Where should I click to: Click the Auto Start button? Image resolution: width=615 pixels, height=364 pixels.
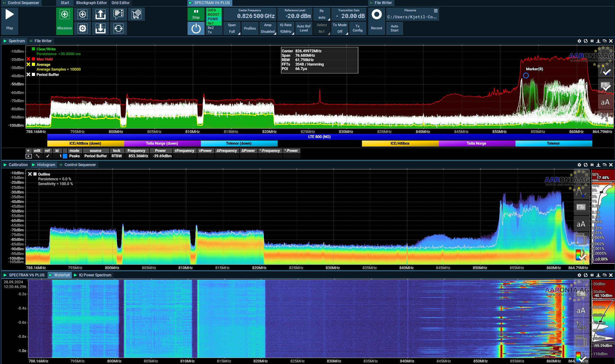point(394,28)
